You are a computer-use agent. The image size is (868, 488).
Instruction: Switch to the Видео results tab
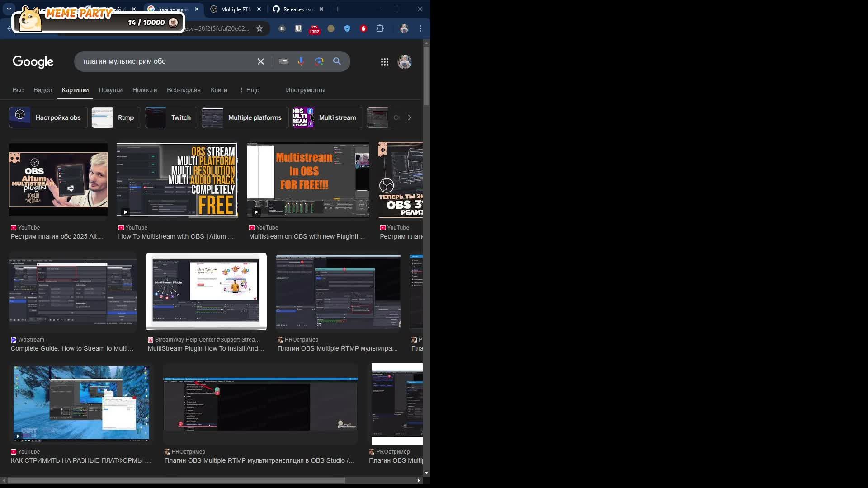pos(42,90)
